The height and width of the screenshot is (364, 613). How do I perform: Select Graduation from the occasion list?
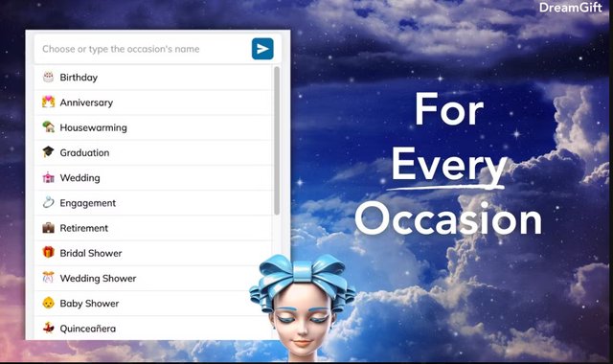click(153, 152)
